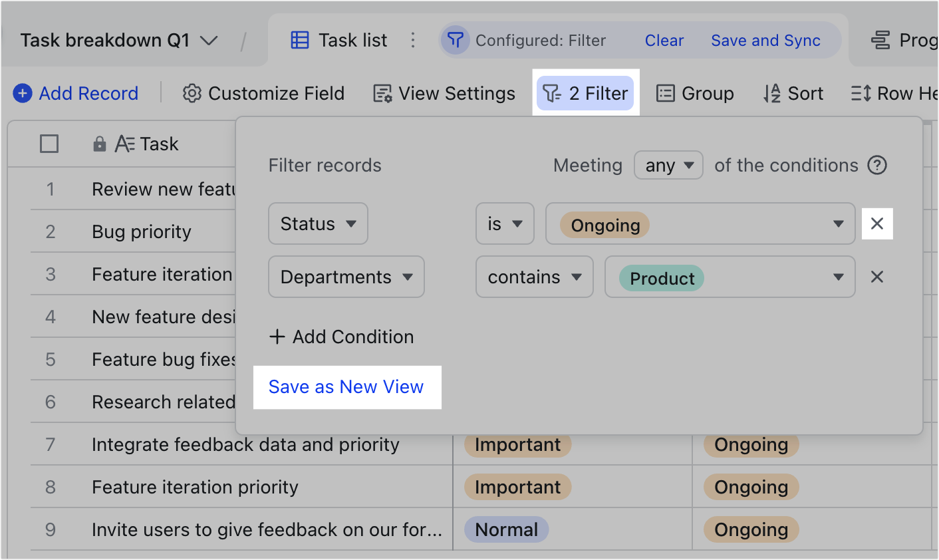Click the filter conditions help question mark
The image size is (939, 560).
pyautogui.click(x=877, y=165)
